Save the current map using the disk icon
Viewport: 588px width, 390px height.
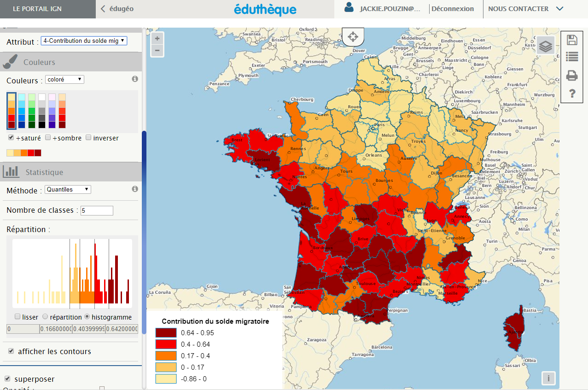572,40
